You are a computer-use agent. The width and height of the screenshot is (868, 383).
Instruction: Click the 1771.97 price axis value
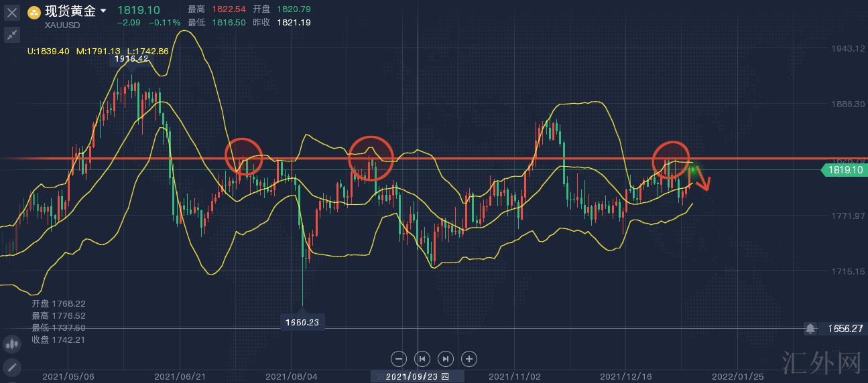tap(849, 216)
